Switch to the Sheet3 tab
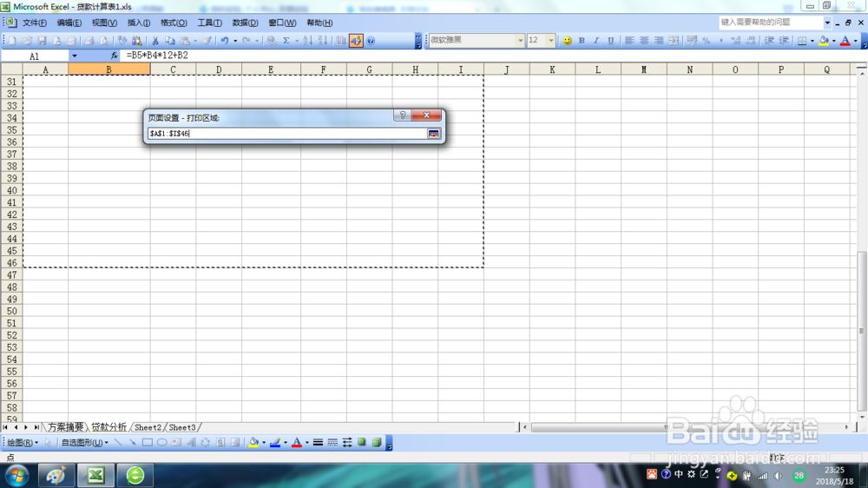 tap(182, 427)
